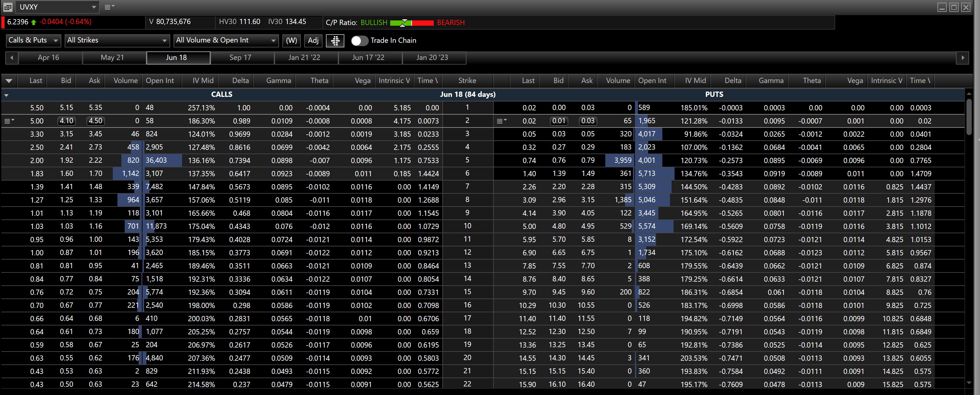Click call bid 4.10 at strike 2
980x395 pixels.
67,121
